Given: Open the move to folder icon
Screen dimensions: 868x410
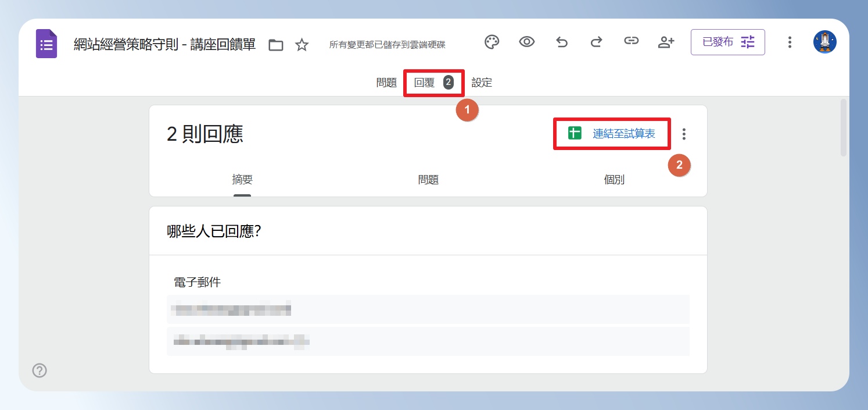Looking at the screenshot, I should pyautogui.click(x=276, y=45).
